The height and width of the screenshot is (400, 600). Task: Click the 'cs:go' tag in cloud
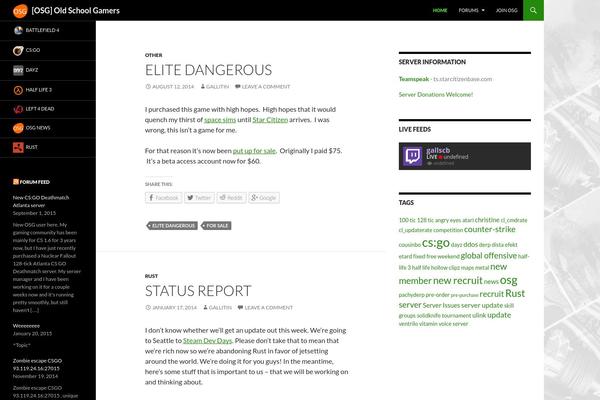(436, 243)
